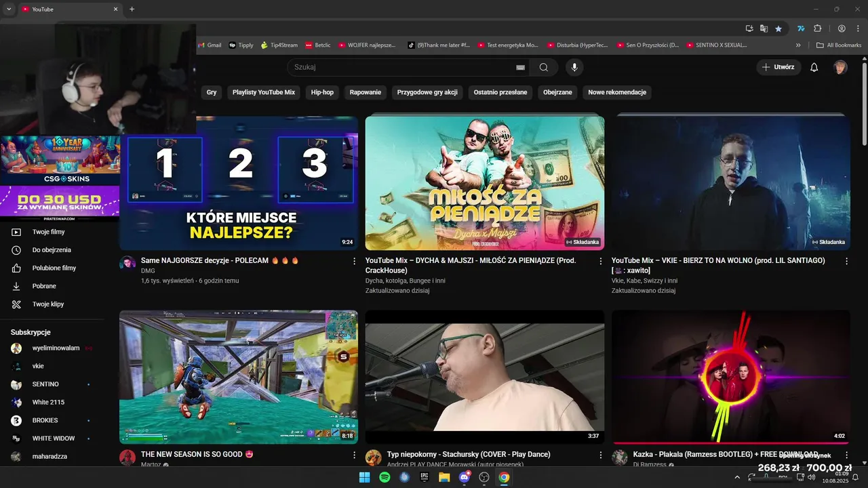Open the Betclic bookmark
The height and width of the screenshot is (488, 868).
tap(317, 45)
